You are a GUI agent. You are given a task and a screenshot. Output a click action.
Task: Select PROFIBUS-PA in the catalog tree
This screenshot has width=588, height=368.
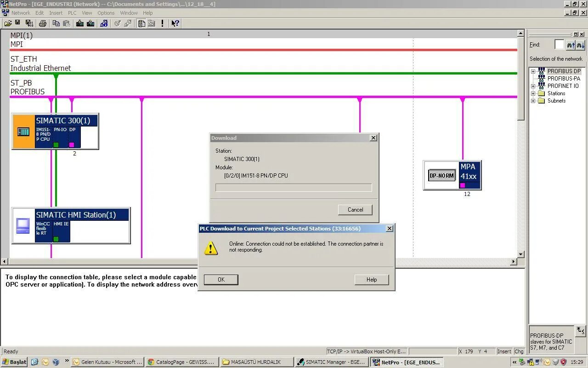pos(564,79)
